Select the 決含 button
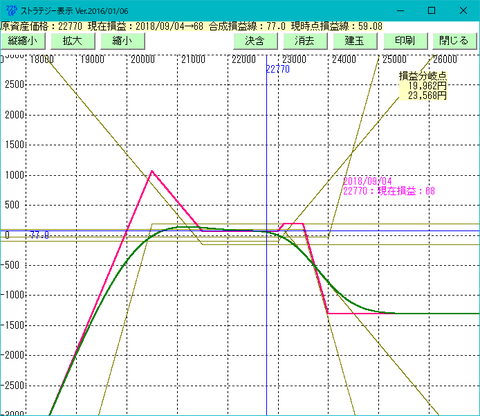This screenshot has width=480, height=416. click(255, 41)
